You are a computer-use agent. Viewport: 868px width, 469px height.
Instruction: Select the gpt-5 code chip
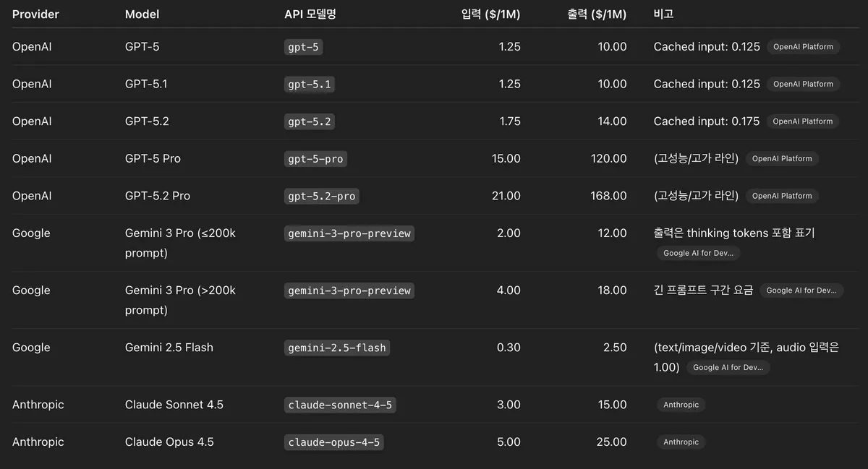coord(304,47)
